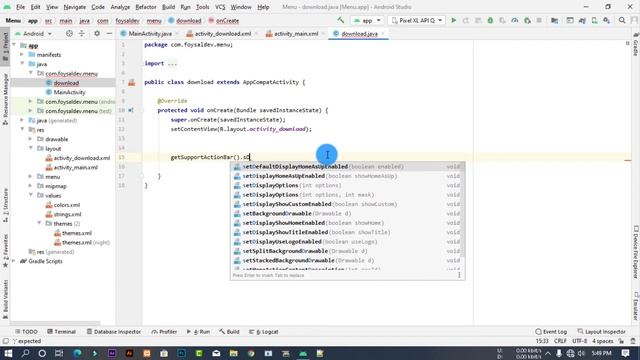
Task: Open Project panel gear options
Action: (97, 33)
